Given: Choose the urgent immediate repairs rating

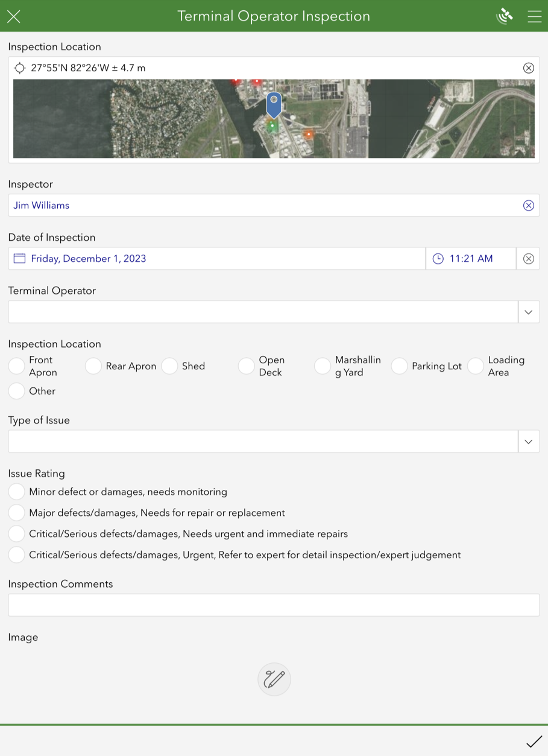Looking at the screenshot, I should [x=16, y=533].
